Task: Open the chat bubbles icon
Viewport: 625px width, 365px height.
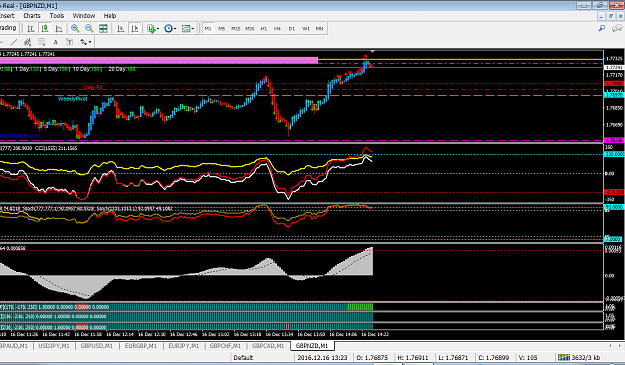Action: point(617,28)
